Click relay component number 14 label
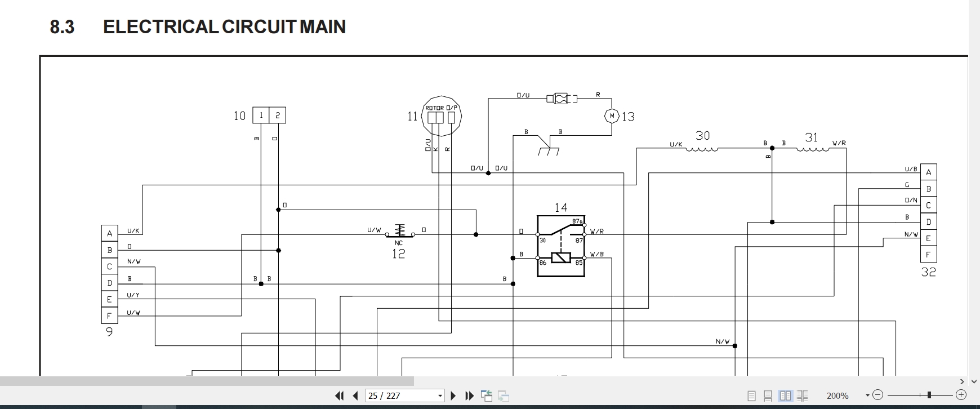The height and width of the screenshot is (409, 980). pos(561,207)
